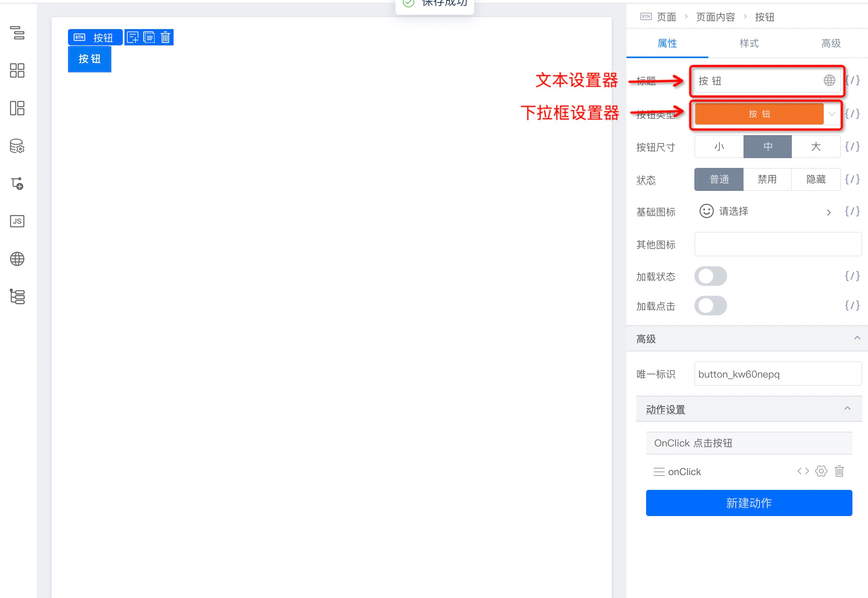The image size is (868, 598).
Task: Set state to 禁用
Action: (767, 179)
